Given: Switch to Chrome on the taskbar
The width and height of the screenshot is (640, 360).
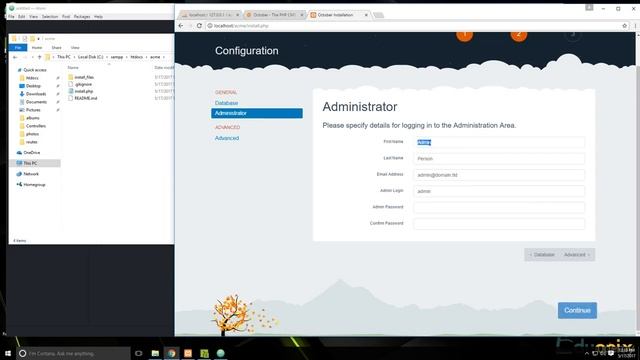Looking at the screenshot, I should [x=171, y=353].
